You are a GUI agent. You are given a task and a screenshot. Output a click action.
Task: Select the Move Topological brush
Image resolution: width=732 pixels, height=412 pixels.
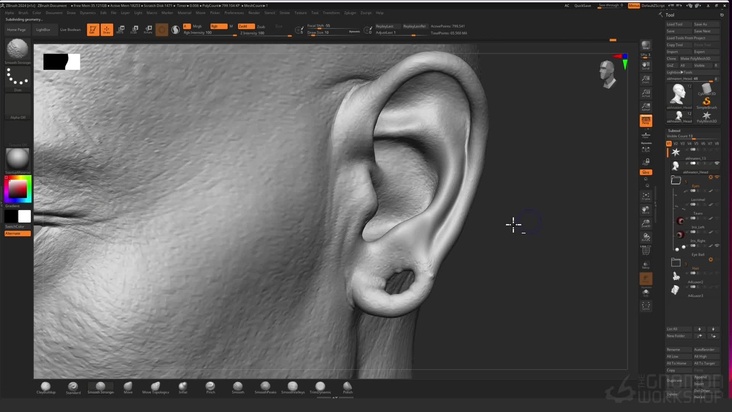[x=155, y=387]
